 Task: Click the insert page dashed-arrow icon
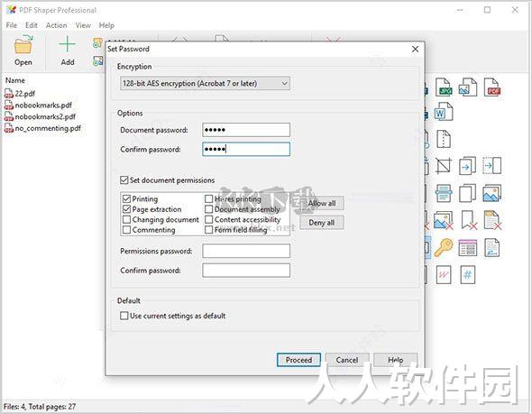coord(492,166)
